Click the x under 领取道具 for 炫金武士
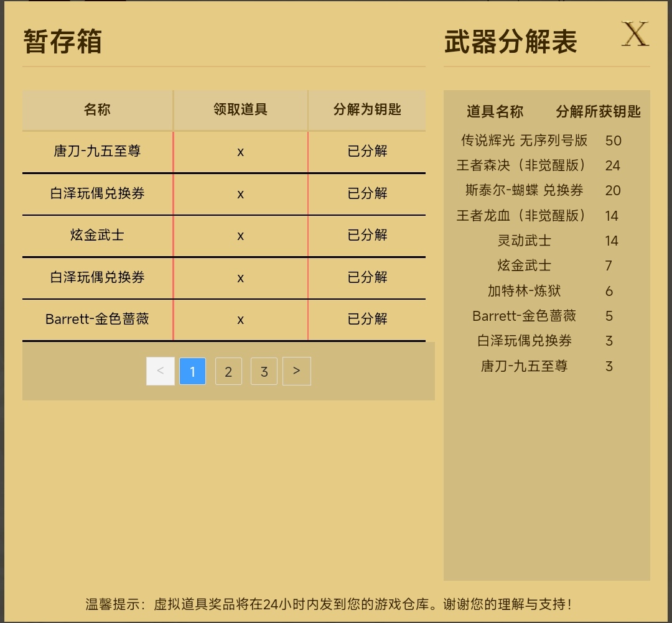Screen dimensions: 672x623 (240, 236)
